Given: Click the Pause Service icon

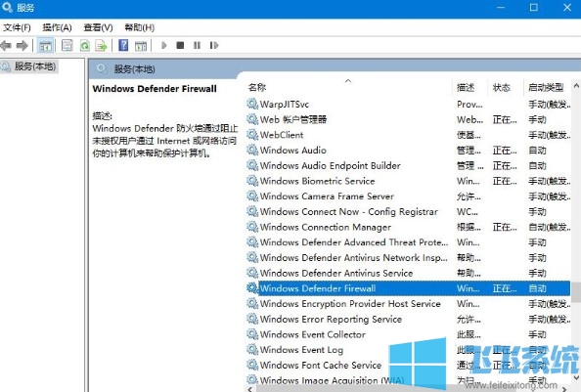Looking at the screenshot, I should (x=197, y=46).
